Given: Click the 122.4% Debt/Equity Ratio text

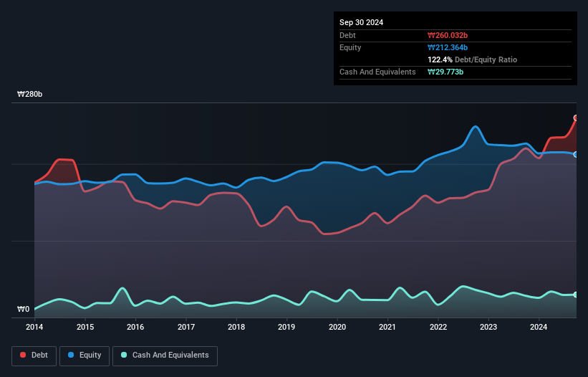Looking at the screenshot, I should [472, 59].
